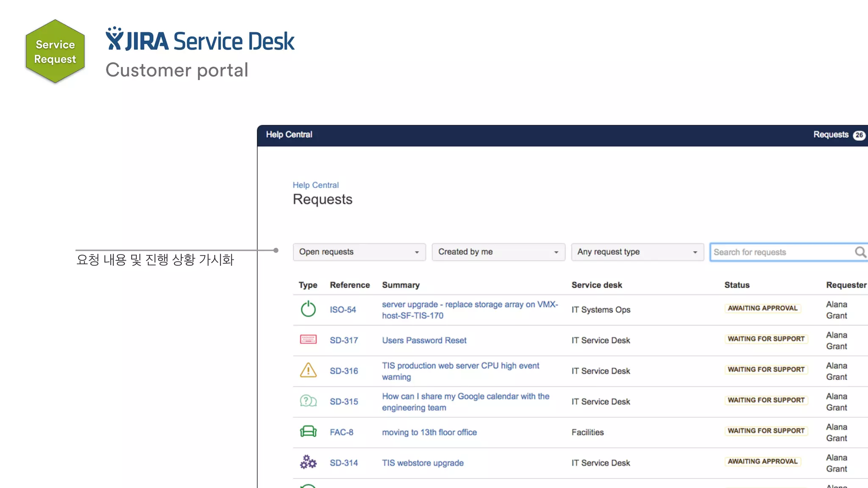Viewport: 868px width, 488px height.
Task: Click WAITING FOR SUPPORT status for FAC-8
Action: point(766,431)
